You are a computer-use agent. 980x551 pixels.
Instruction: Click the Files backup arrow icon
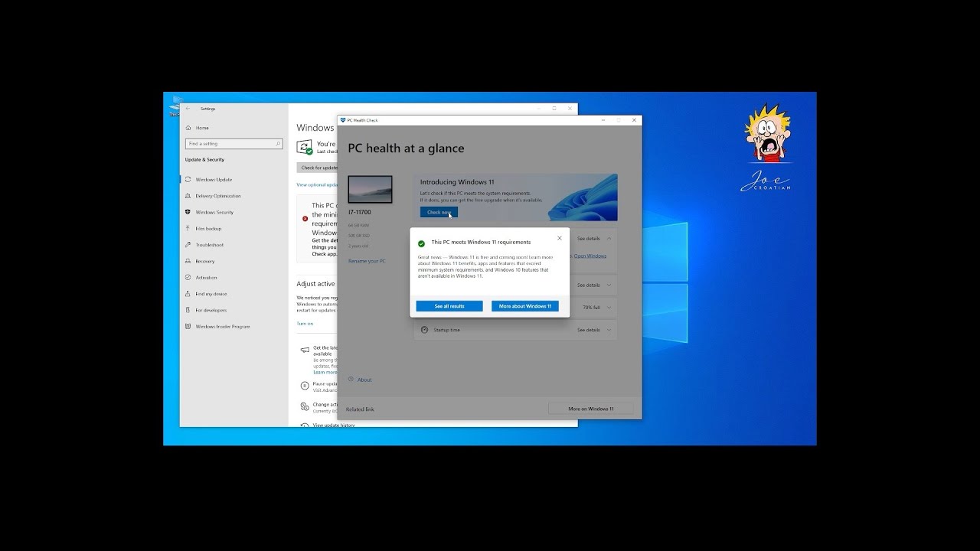tap(188, 229)
